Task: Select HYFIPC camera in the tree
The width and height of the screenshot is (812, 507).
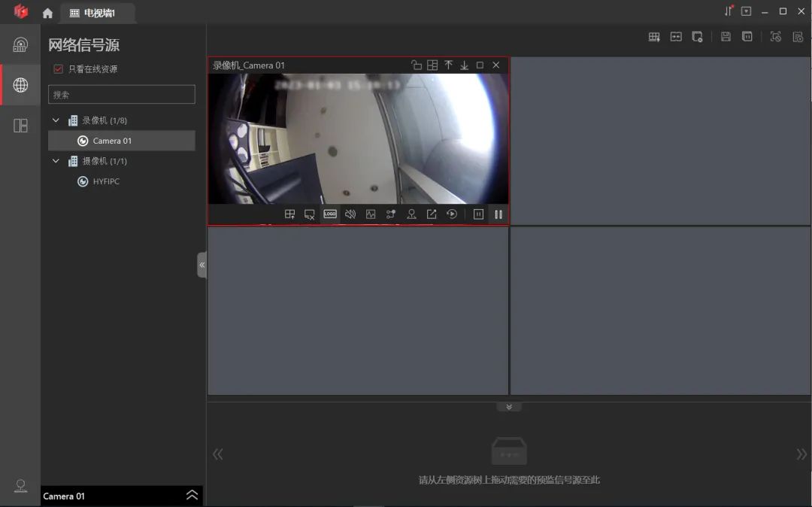Action: [106, 181]
